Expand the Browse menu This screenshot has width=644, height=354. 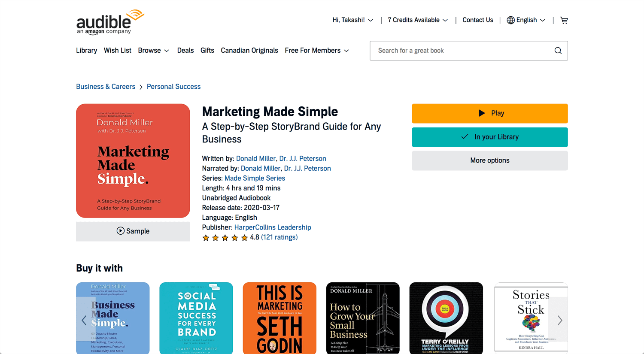pos(154,51)
